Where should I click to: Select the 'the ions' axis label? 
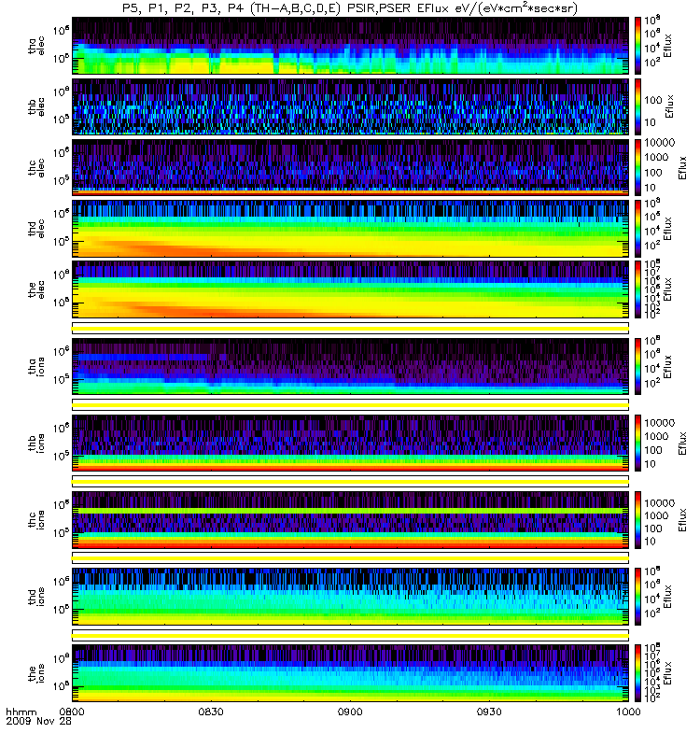[36, 673]
